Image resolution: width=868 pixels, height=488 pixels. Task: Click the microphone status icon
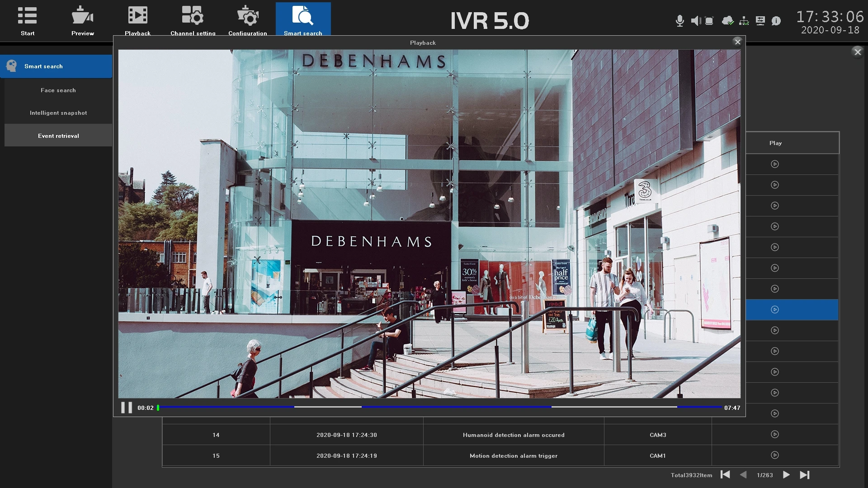point(679,21)
